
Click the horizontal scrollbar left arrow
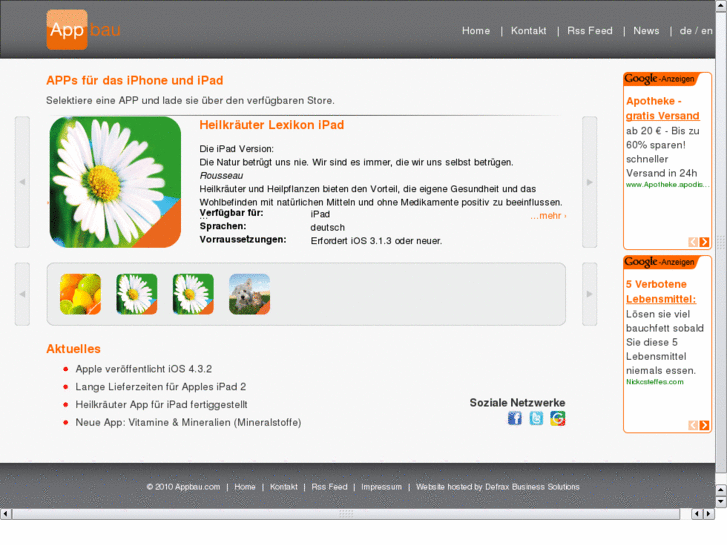[x=6, y=513]
